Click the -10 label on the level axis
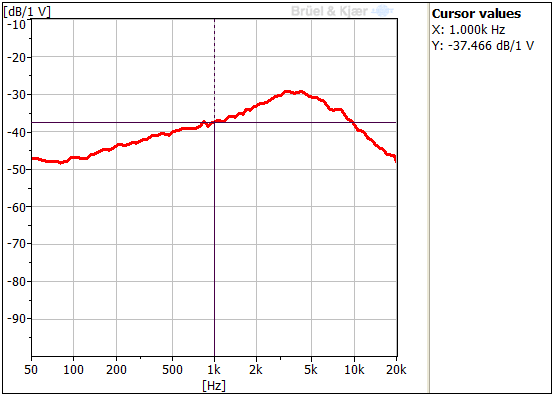 tap(17, 25)
